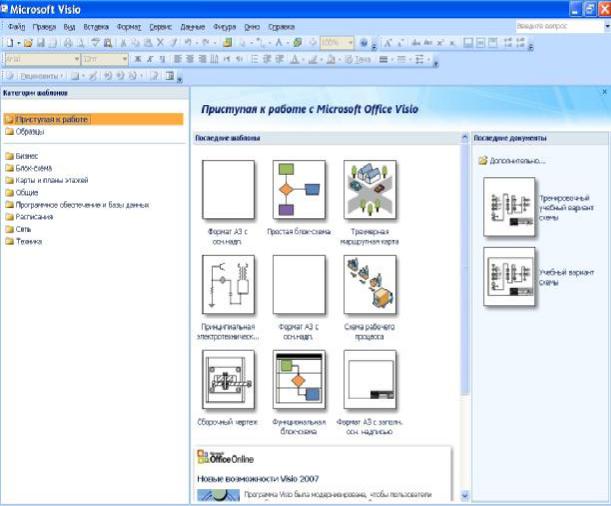Open Учебный вариант схемы recent document
Viewport: 611px width, 506px height.
539,277
